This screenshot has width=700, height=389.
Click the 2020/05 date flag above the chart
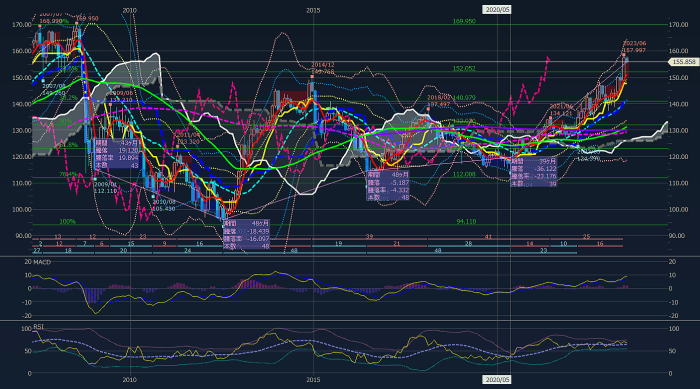pos(497,10)
